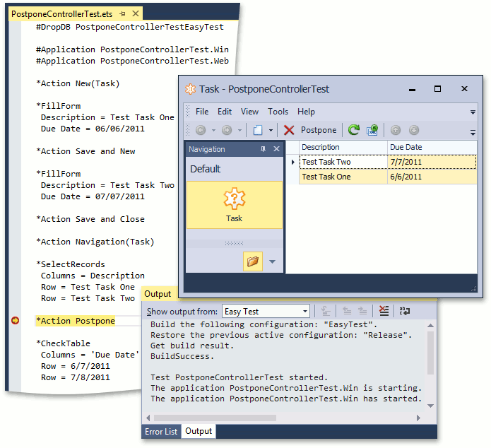Click the BuildSuccess. line in Output
The image size is (491, 448).
pyautogui.click(x=182, y=356)
